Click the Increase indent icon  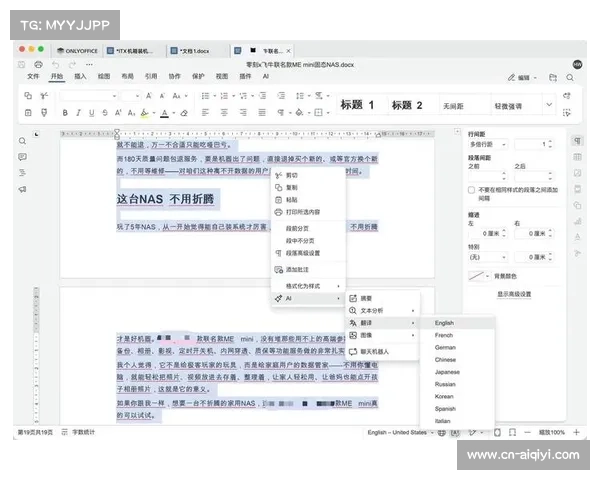pos(281,96)
